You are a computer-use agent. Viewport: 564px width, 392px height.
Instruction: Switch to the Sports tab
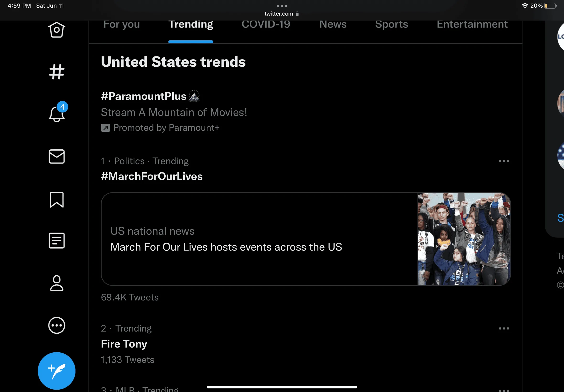tap(391, 25)
